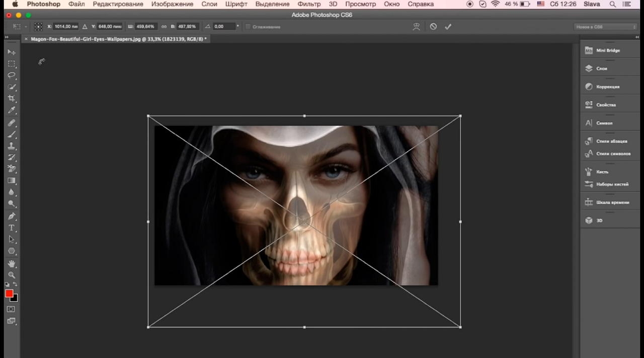Open the 3D panel
Image resolution: width=644 pixels, height=358 pixels.
click(609, 221)
